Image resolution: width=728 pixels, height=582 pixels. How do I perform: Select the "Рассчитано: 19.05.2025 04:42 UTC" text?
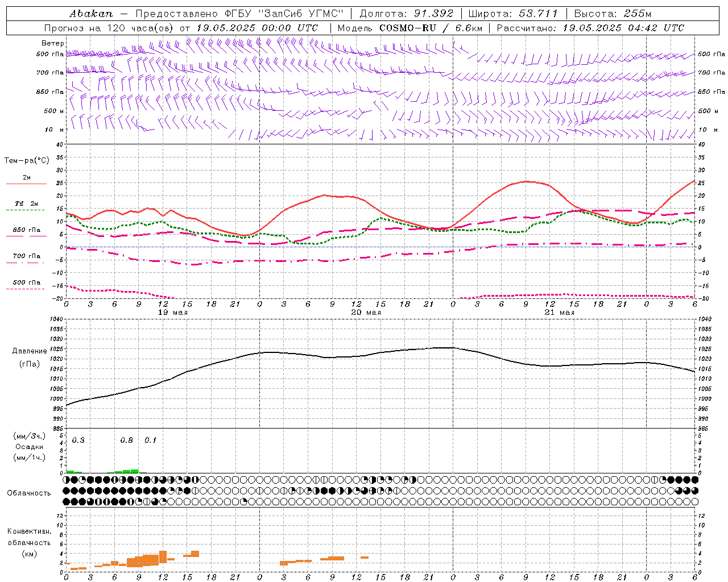(x=590, y=28)
